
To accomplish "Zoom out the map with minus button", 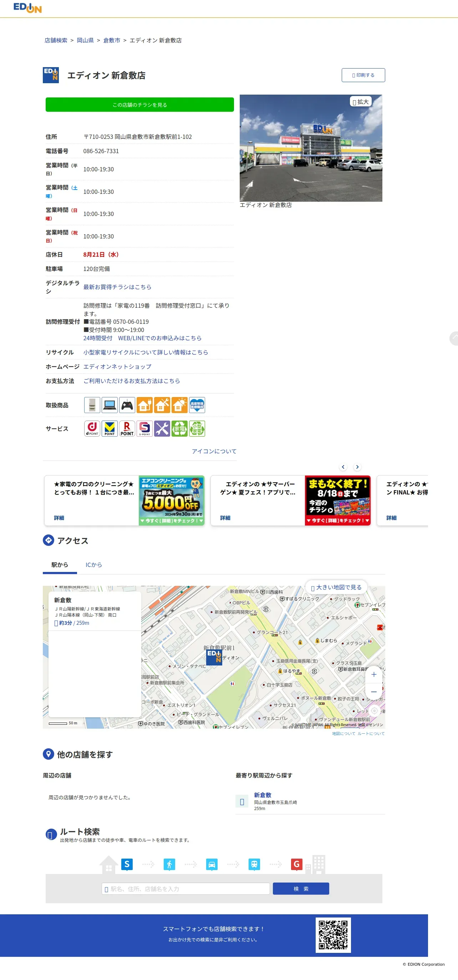I will coord(374,692).
